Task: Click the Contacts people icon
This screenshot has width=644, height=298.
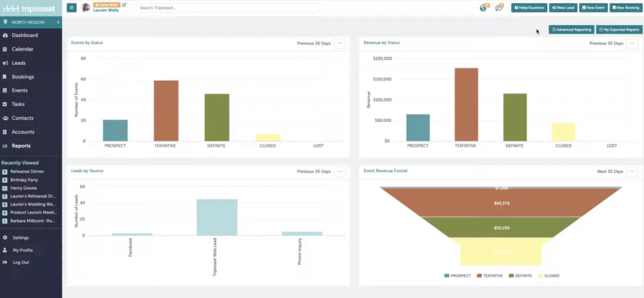Action: [x=5, y=118]
